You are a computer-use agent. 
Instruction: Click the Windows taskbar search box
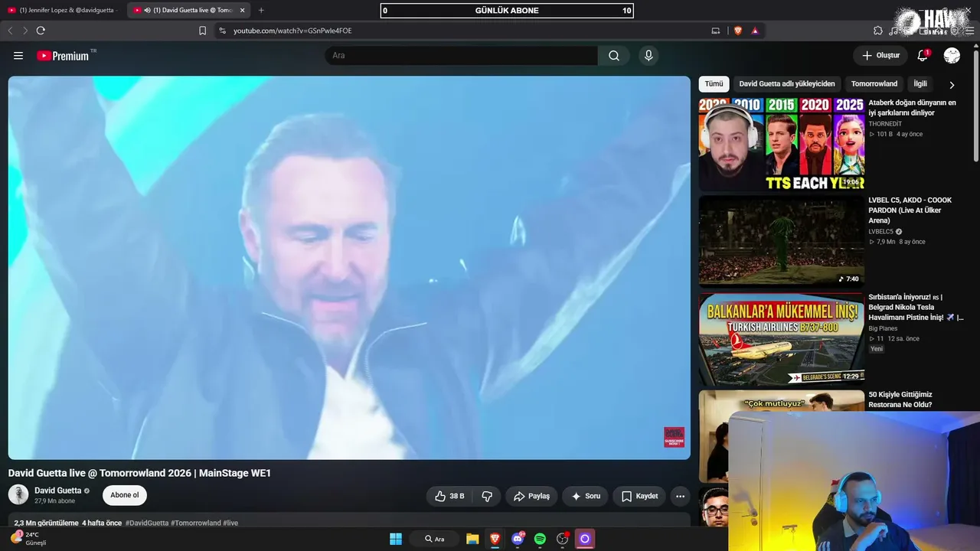tap(435, 539)
